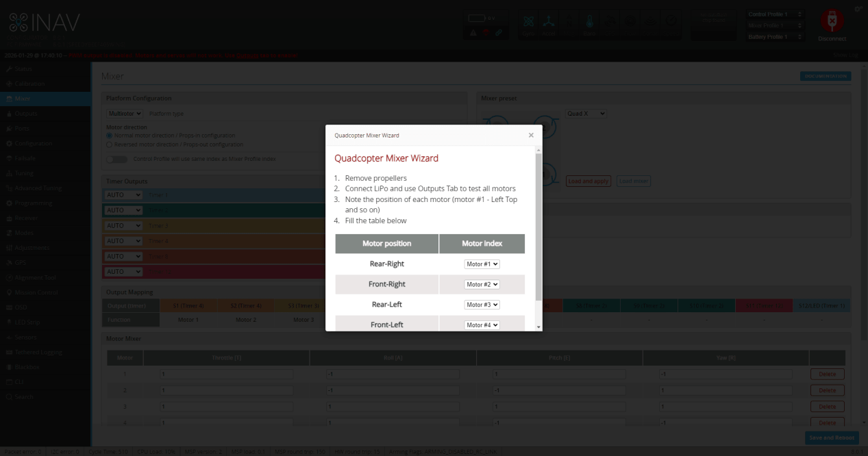Click the battery voltage indicator icon
This screenshot has height=456, width=868.
click(477, 18)
